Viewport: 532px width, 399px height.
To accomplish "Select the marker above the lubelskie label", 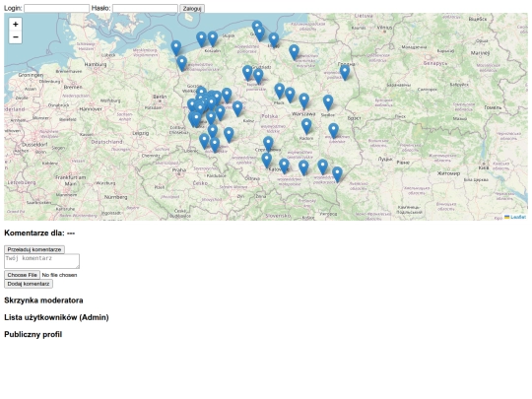I will pyautogui.click(x=334, y=131).
